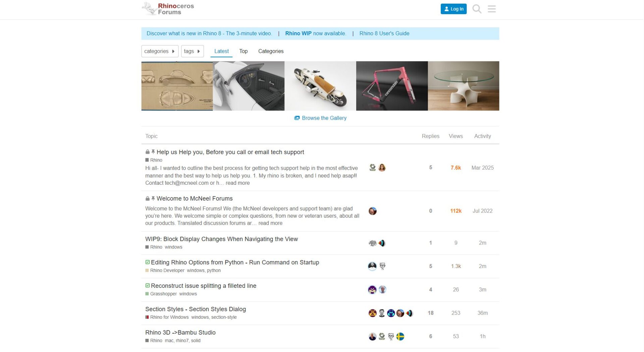
Task: Click rhino avatar on WIP9 Block Display topic
Action: [x=372, y=243]
